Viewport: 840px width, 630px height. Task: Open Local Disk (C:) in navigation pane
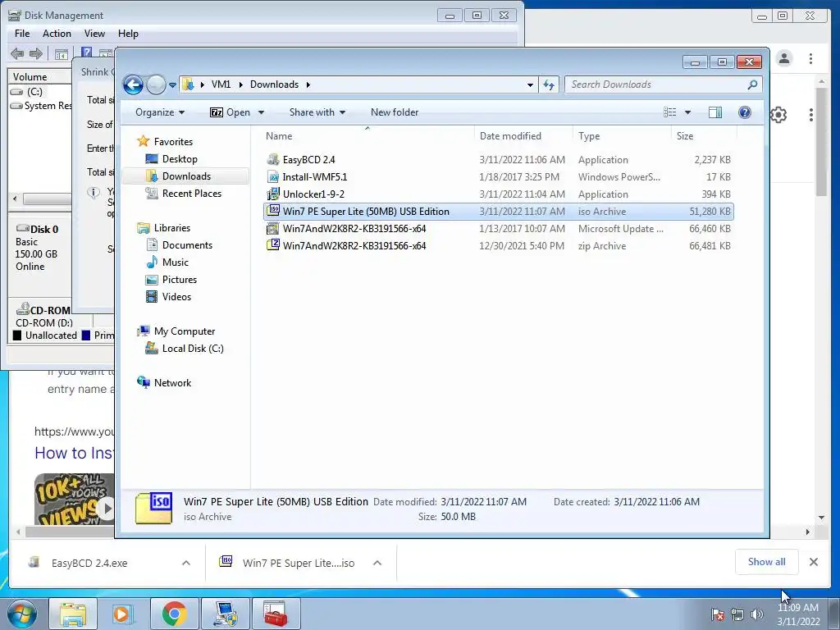click(x=193, y=348)
